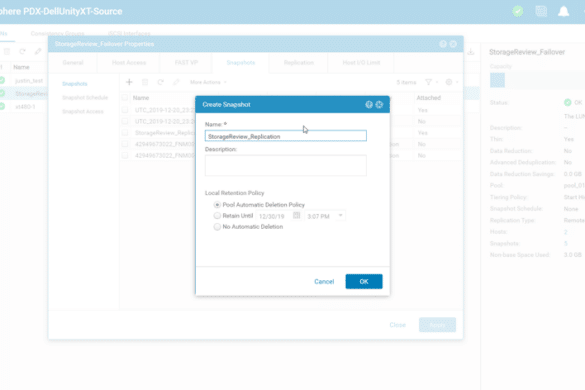Screen dimensions: 585x390
Task: Click Close in the Properties window
Action: [397, 325]
